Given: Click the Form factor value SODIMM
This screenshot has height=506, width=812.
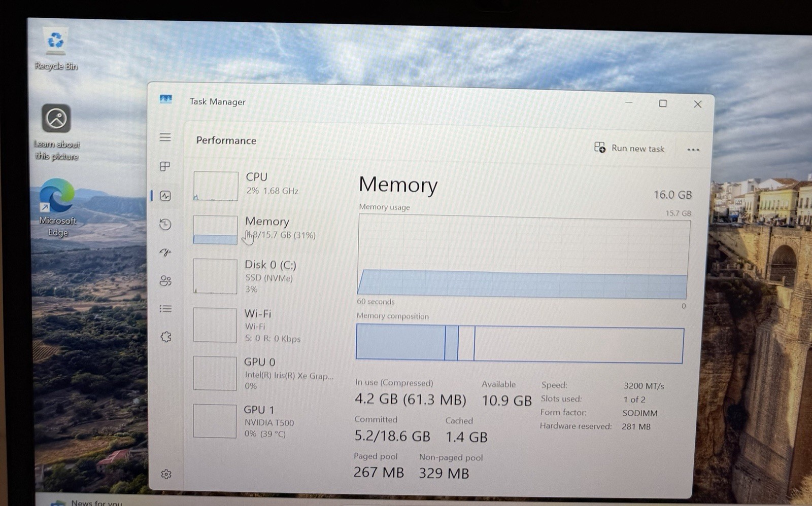Looking at the screenshot, I should coord(639,413).
